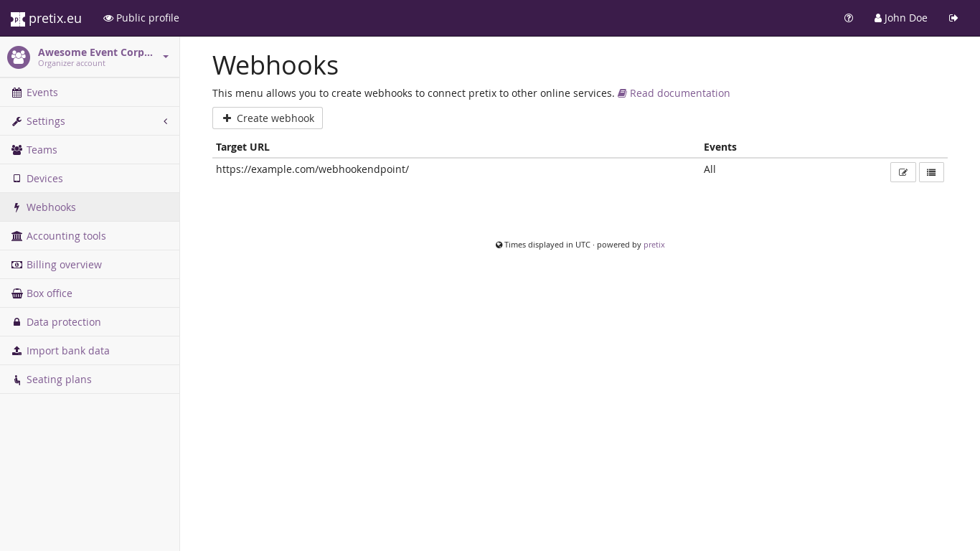The width and height of the screenshot is (980, 551).
Task: Follow the pretix footer link
Action: 654,245
